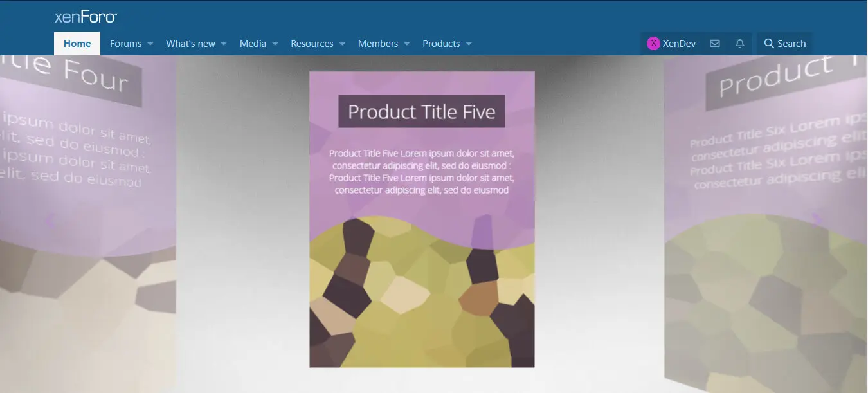Viewport: 868px width, 393px height.
Task: Open the Resources menu item
Action: [312, 44]
